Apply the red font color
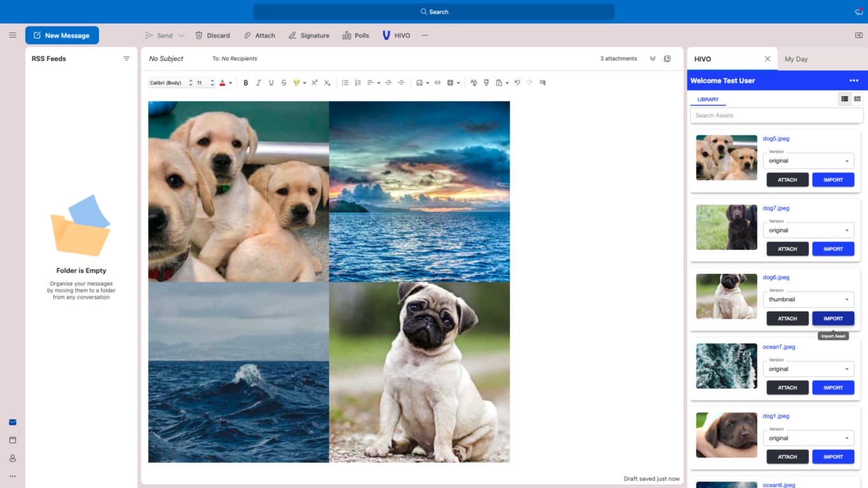868x488 pixels. pyautogui.click(x=222, y=83)
